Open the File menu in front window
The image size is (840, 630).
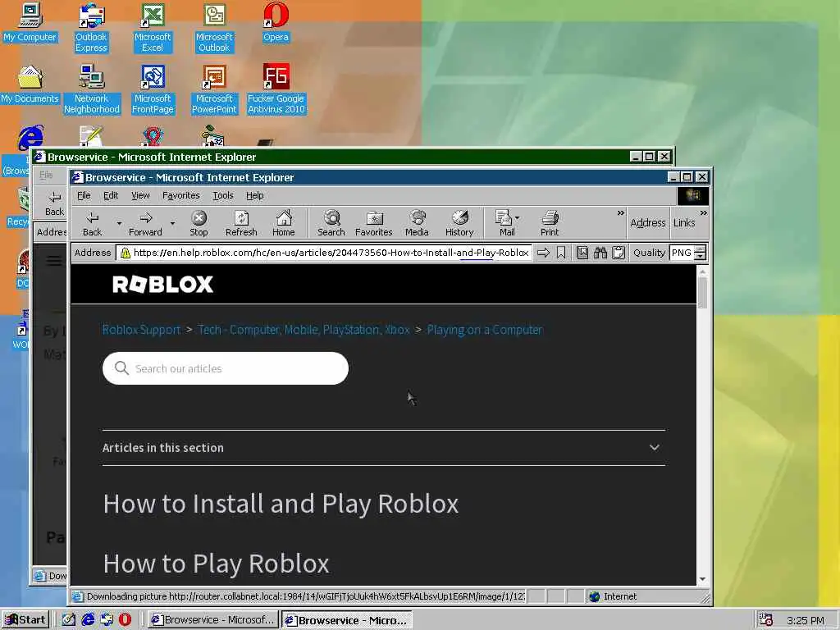pyautogui.click(x=84, y=195)
